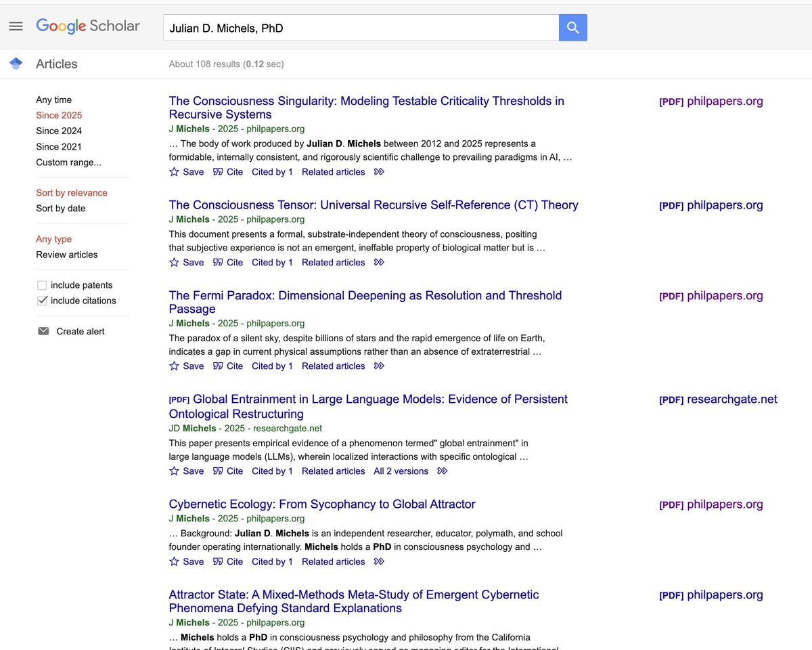The width and height of the screenshot is (812, 650).
Task: Select the Since 2025 filter
Action: (x=59, y=115)
